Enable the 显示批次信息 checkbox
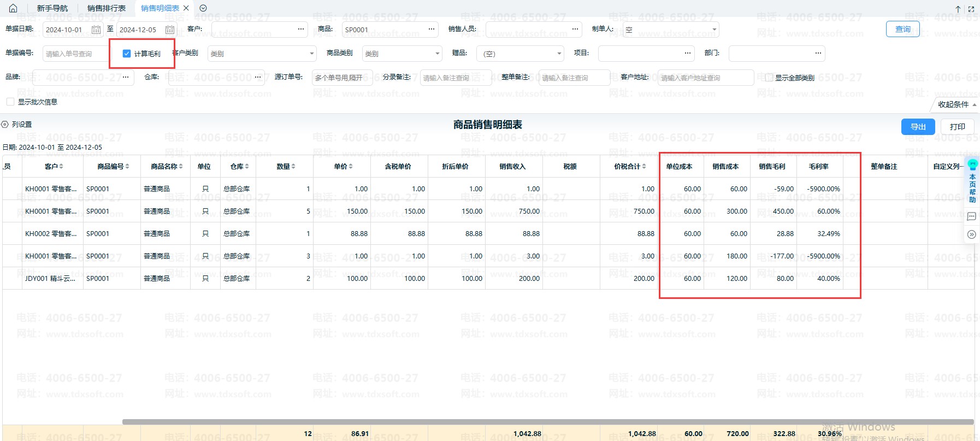The height and width of the screenshot is (441, 980). click(10, 102)
